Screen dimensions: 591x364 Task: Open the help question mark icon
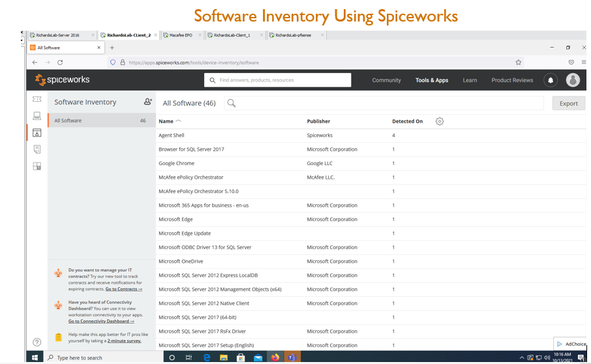[37, 342]
